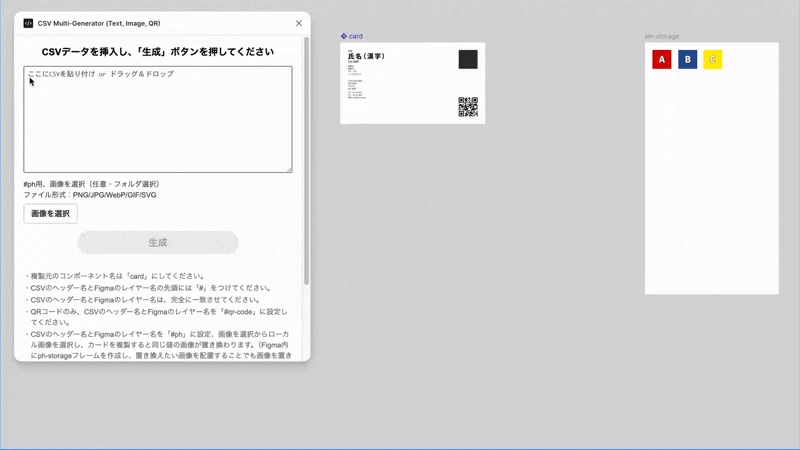The image size is (800, 450).
Task: Close the CSV Multi-Generator plugin window
Action: coord(299,23)
